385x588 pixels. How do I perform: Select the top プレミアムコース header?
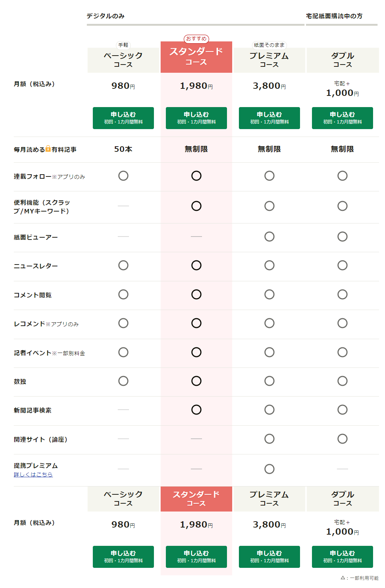269,60
